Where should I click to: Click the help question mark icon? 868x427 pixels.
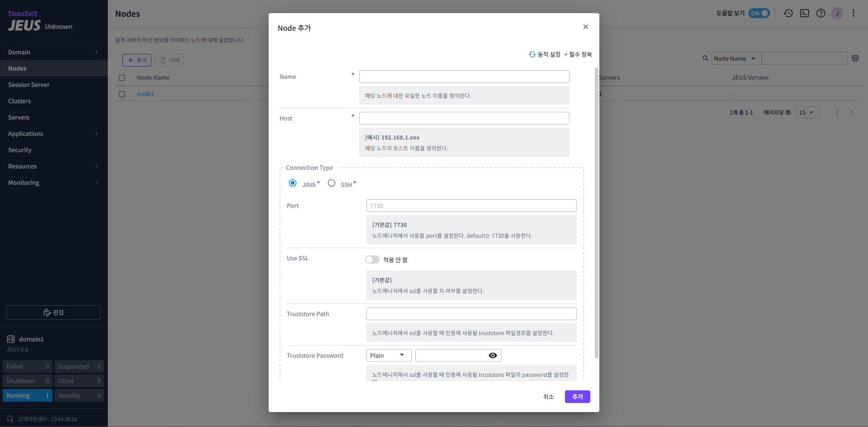tap(821, 13)
